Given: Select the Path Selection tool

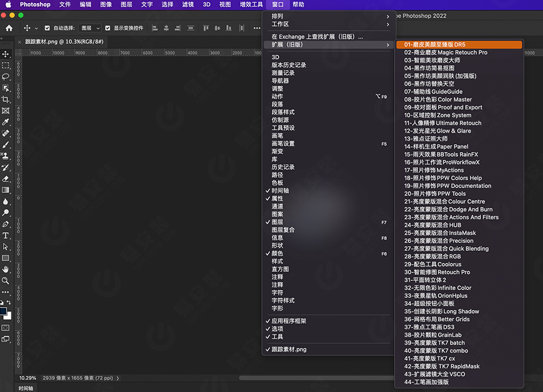Looking at the screenshot, I should tap(5, 247).
